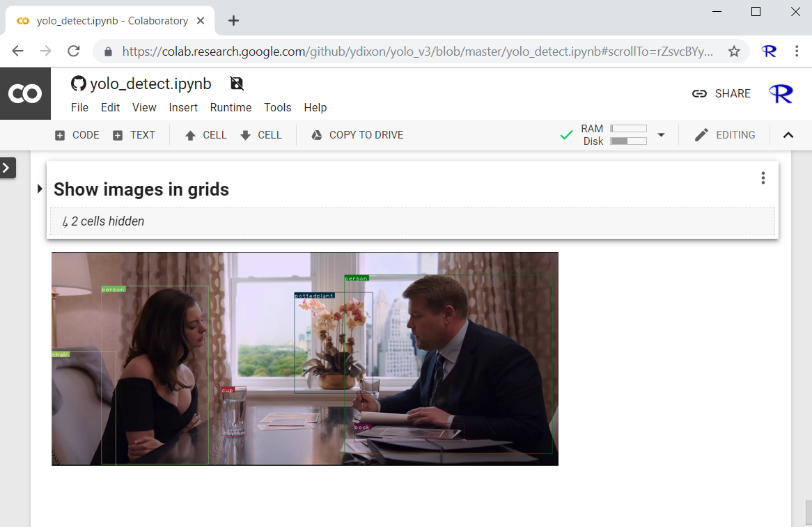Click the Show images in grids heading
Viewport: 812px width, 527px height.
tap(141, 189)
